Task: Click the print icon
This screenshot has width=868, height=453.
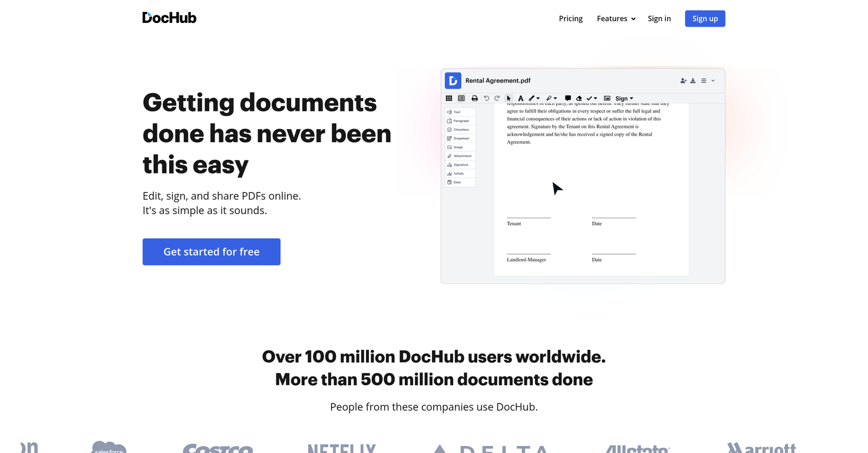Action: point(475,99)
